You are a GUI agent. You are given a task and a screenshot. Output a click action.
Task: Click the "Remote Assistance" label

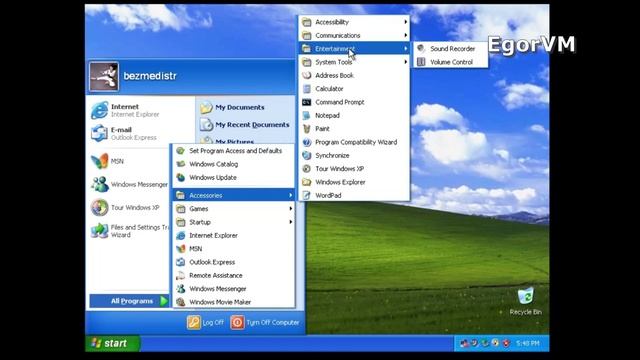click(216, 276)
